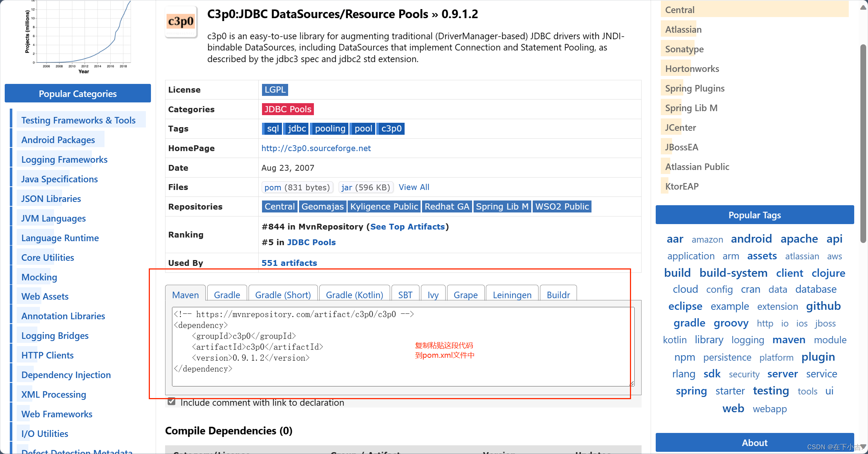The width and height of the screenshot is (868, 454).
Task: Switch to the Gradle tab
Action: click(227, 295)
